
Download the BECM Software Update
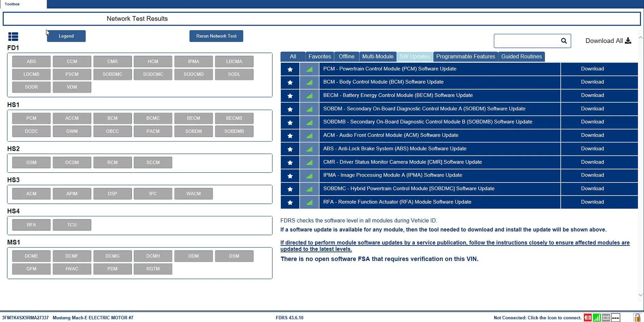tap(592, 95)
